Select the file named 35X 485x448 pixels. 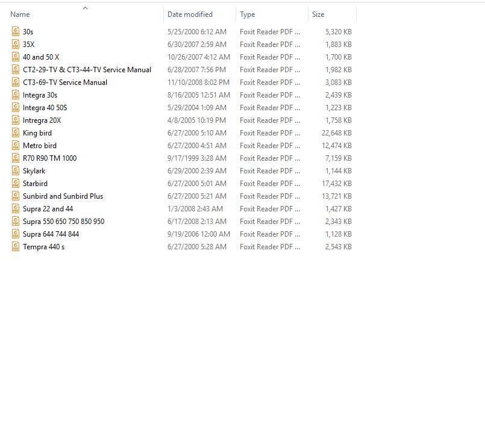(x=28, y=45)
